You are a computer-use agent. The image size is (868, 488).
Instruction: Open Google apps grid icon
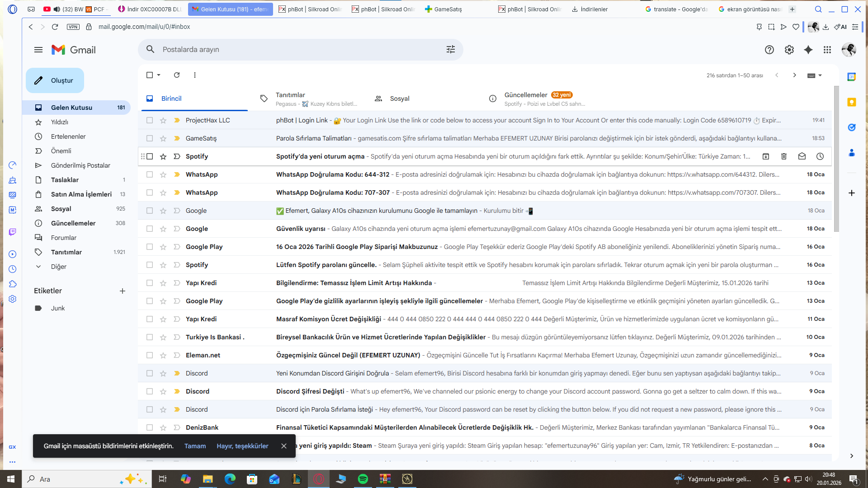point(827,50)
